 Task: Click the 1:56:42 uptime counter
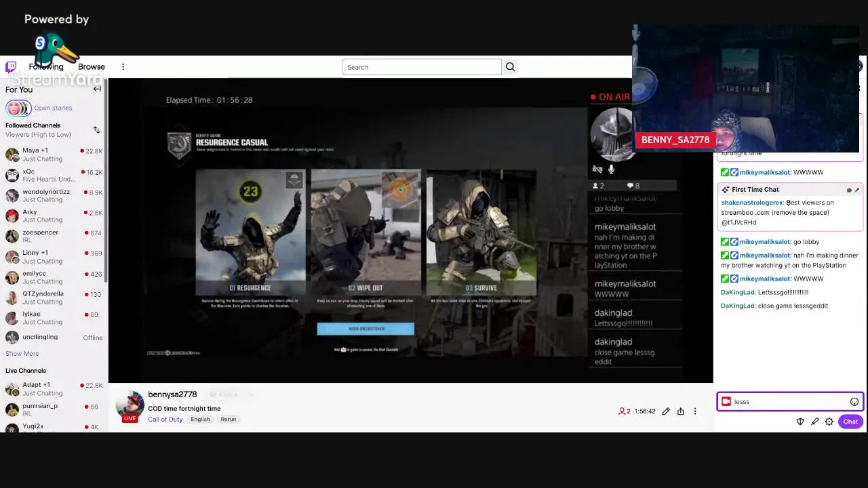[x=645, y=411]
